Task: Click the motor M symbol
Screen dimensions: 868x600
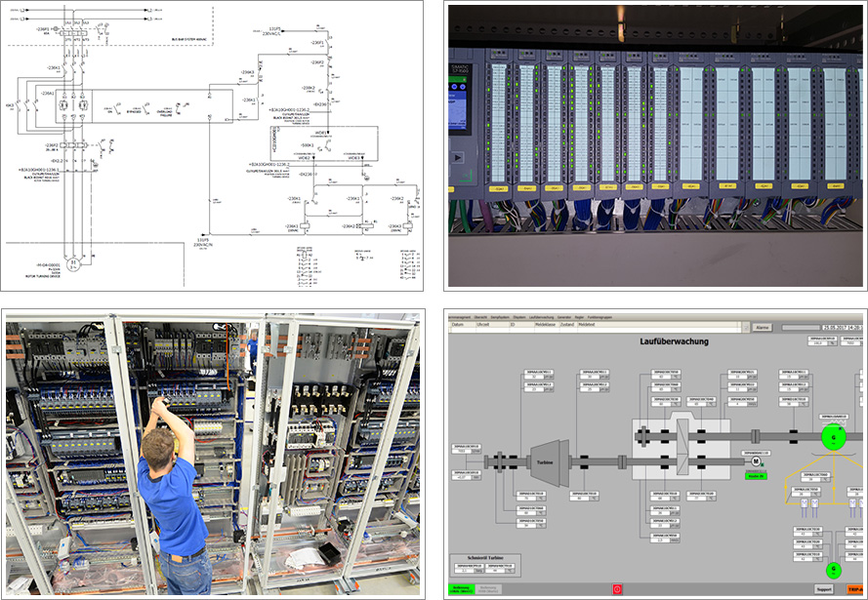Action: tap(754, 462)
